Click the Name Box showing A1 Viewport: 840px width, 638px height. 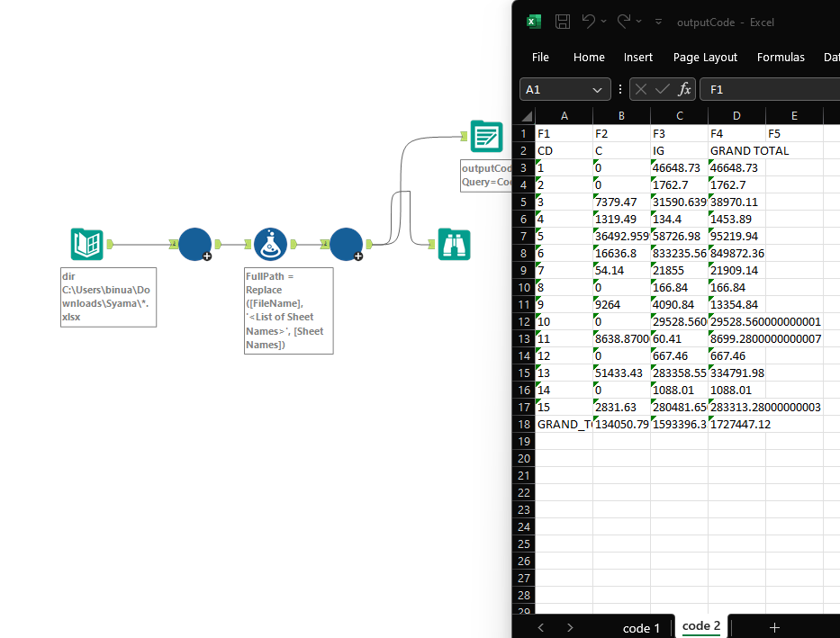click(x=565, y=89)
